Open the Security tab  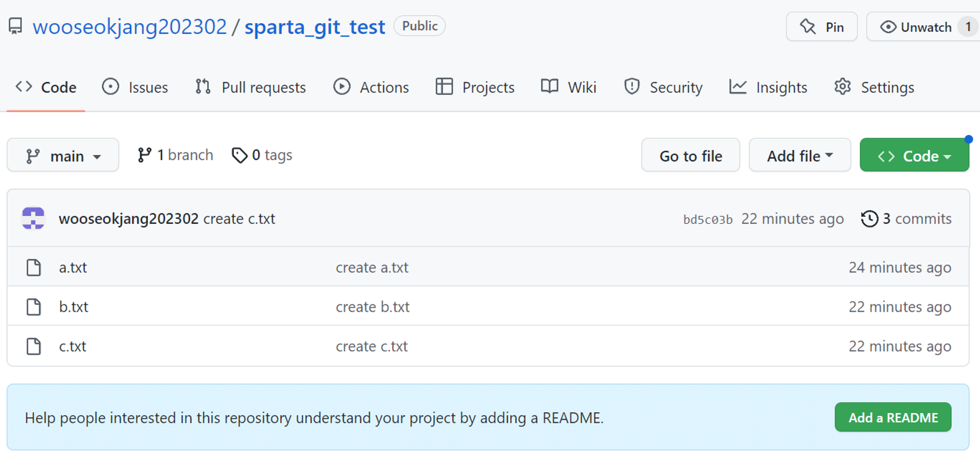point(663,87)
